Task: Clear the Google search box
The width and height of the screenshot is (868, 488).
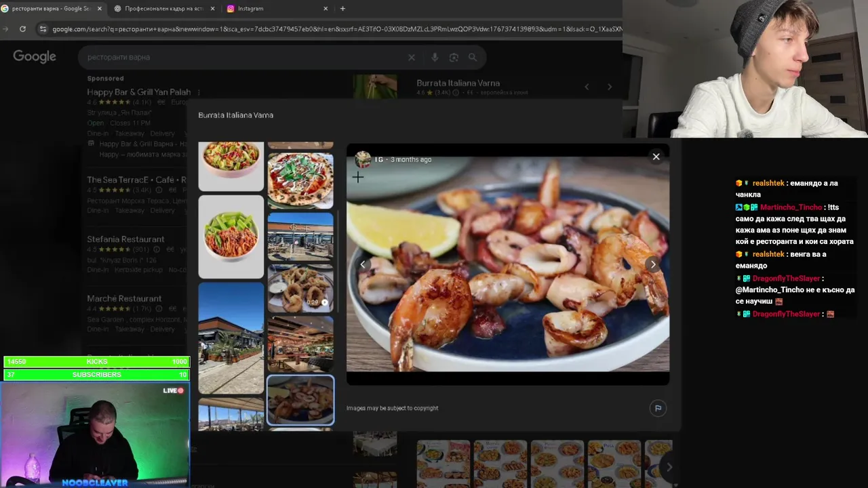Action: 411,58
